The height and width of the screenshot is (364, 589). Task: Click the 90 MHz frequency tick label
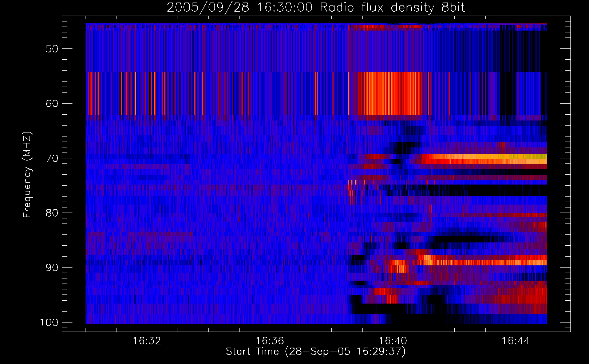click(52, 268)
